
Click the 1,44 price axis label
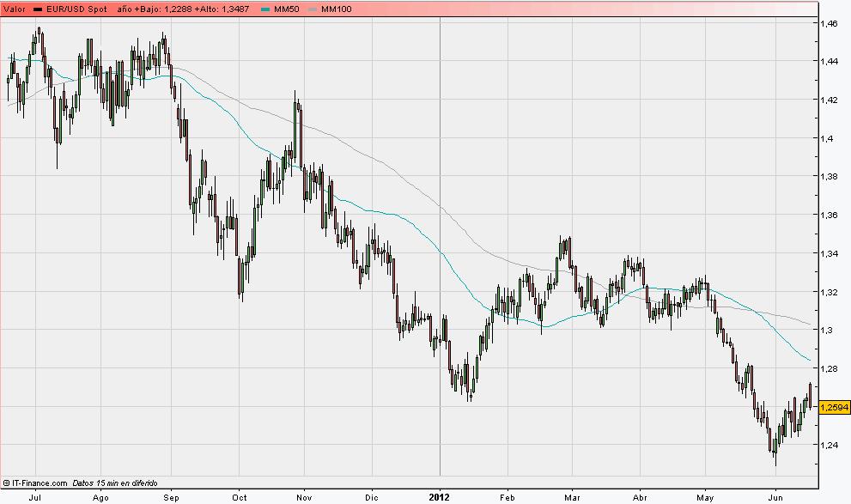click(830, 61)
